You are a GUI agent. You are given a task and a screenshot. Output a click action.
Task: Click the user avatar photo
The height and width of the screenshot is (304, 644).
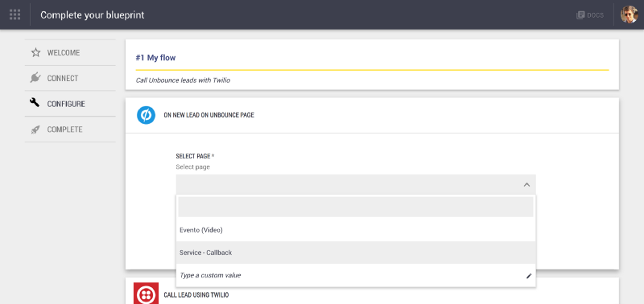click(629, 14)
